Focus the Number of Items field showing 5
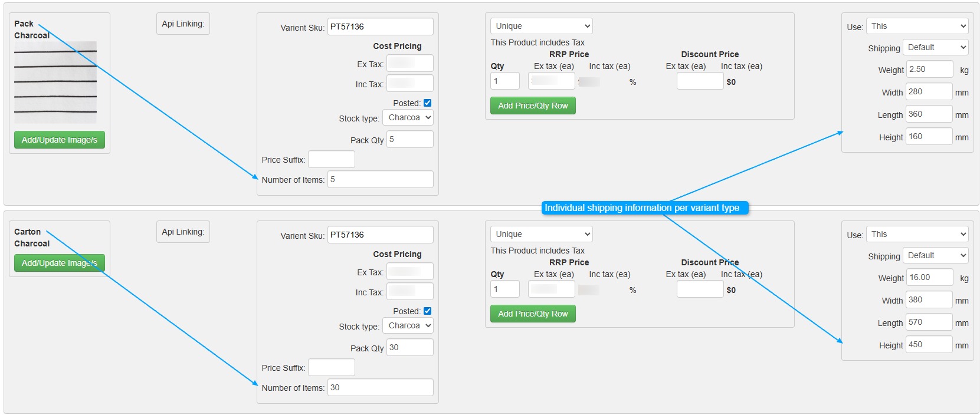This screenshot has width=980, height=415. (380, 180)
